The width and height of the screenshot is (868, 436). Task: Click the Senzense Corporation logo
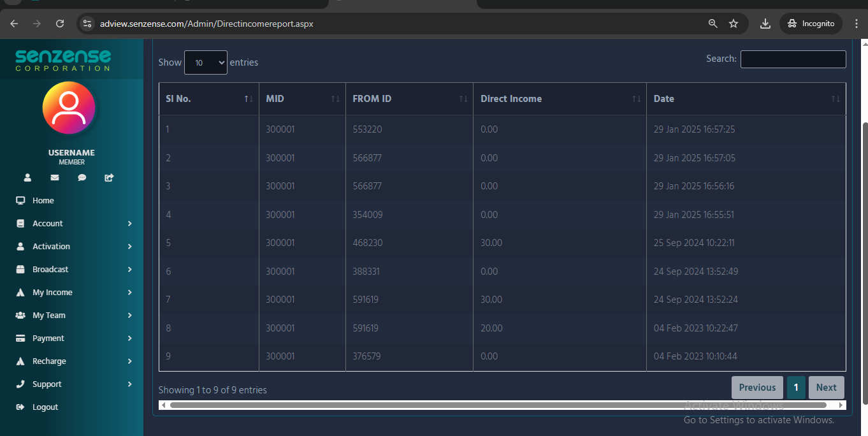click(x=63, y=60)
